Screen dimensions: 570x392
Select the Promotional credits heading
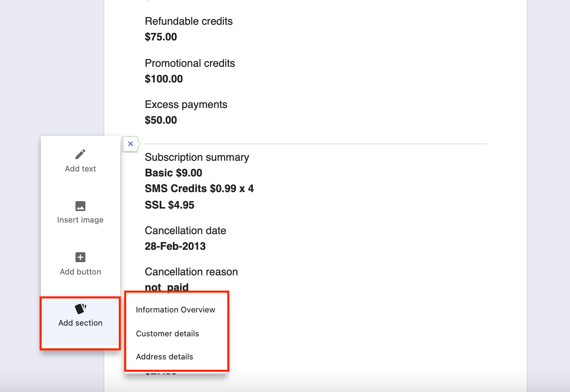pos(190,63)
